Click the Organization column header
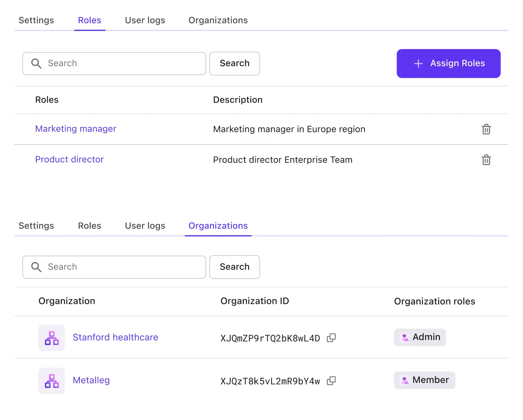This screenshot has height=420, width=523. click(x=67, y=301)
